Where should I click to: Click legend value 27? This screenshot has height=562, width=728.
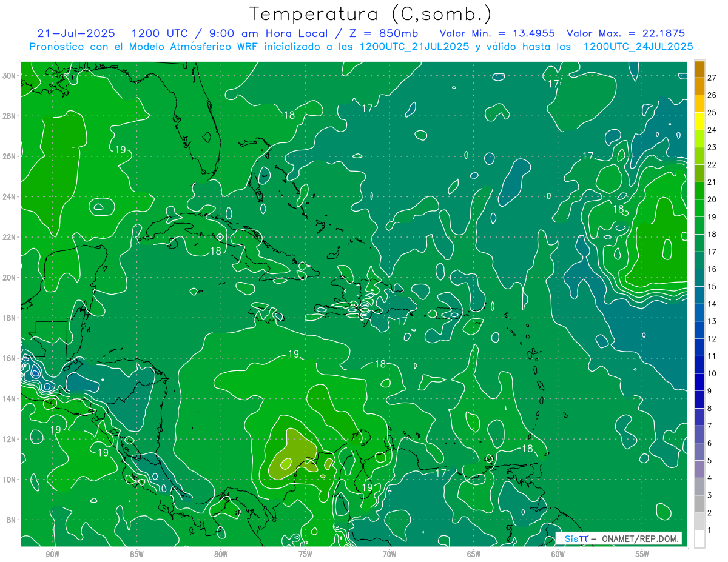click(x=712, y=78)
